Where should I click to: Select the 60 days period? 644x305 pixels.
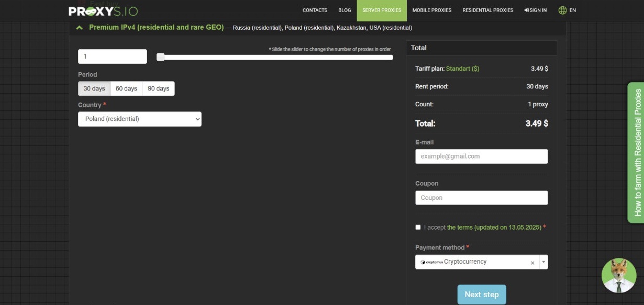[x=126, y=88]
